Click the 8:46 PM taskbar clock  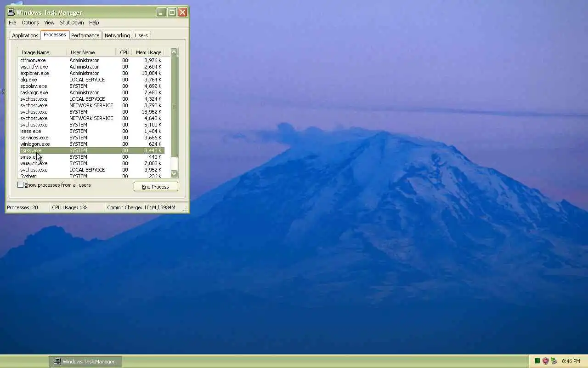[x=571, y=362]
